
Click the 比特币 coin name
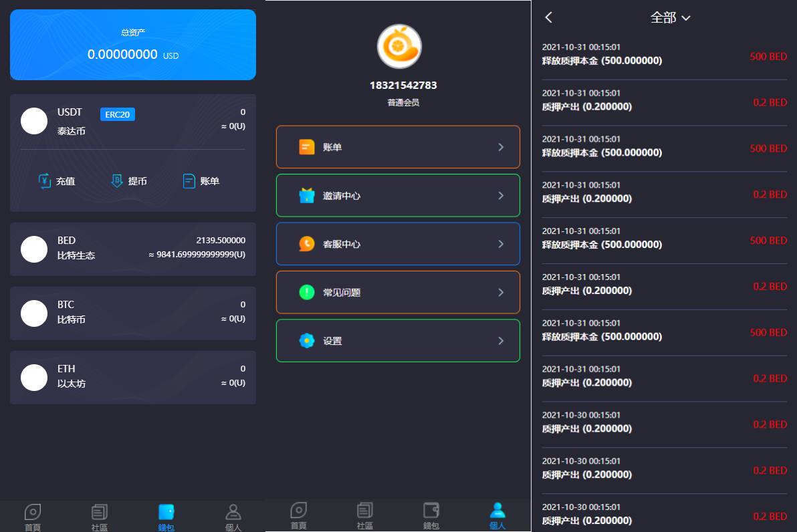click(x=71, y=319)
